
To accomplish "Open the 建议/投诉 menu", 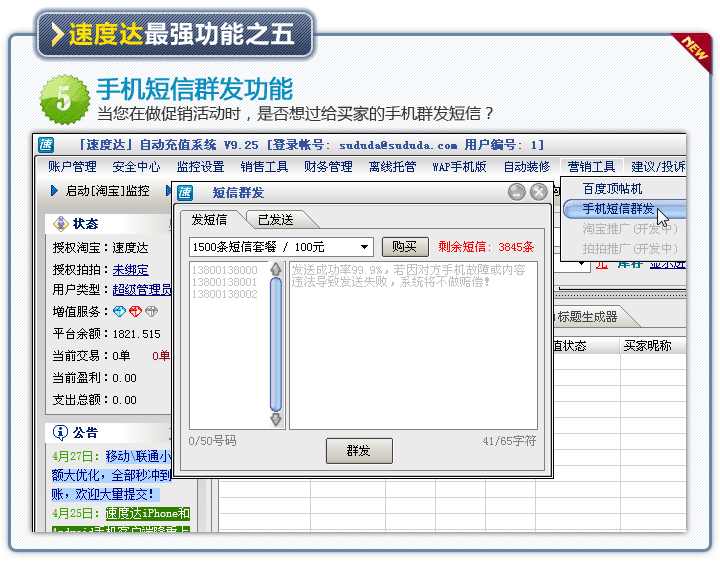I will tap(658, 167).
